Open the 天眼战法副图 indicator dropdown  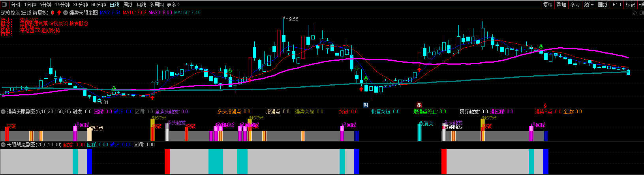click(x=4, y=145)
